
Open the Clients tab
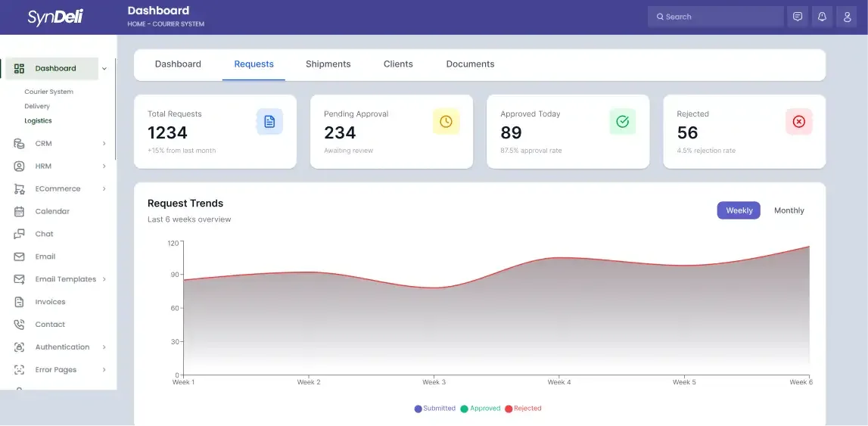(398, 64)
